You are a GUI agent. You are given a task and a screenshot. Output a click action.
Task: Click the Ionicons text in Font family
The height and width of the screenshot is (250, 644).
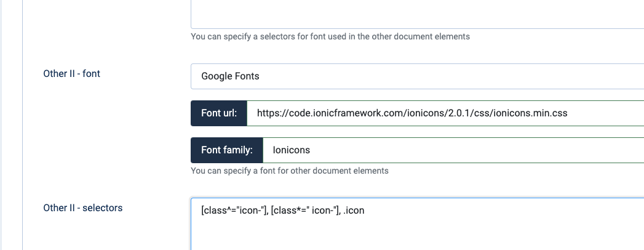point(291,150)
